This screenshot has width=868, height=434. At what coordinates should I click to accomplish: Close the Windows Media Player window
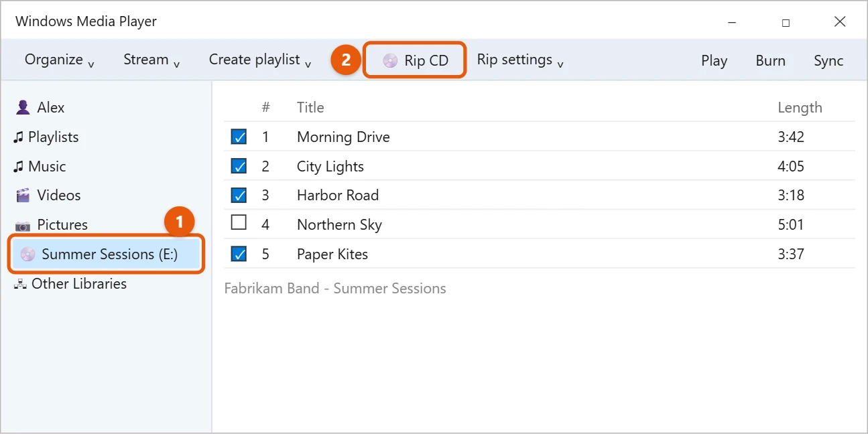[x=840, y=21]
